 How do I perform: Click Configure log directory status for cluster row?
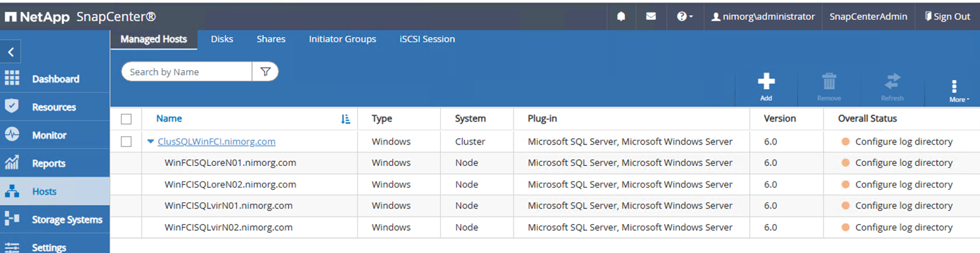904,142
